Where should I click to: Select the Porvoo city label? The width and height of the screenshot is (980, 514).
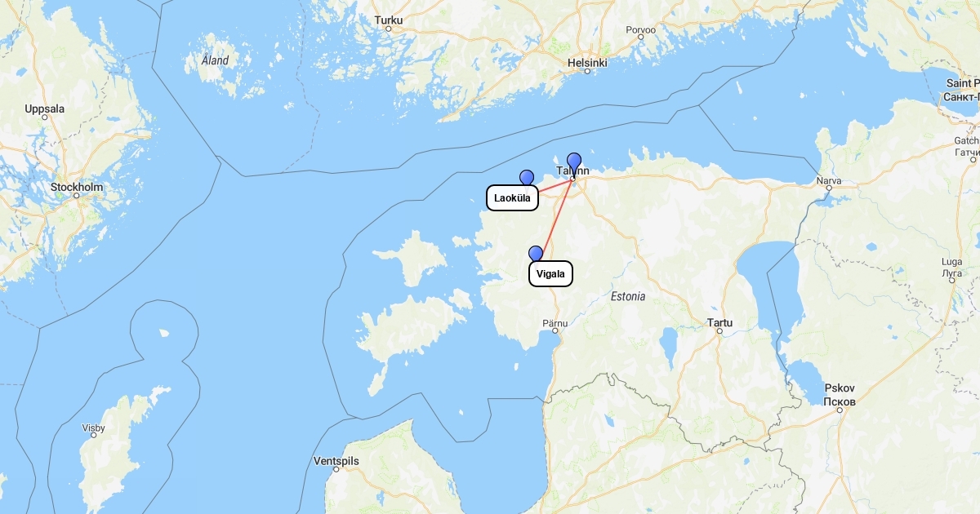coord(641,30)
